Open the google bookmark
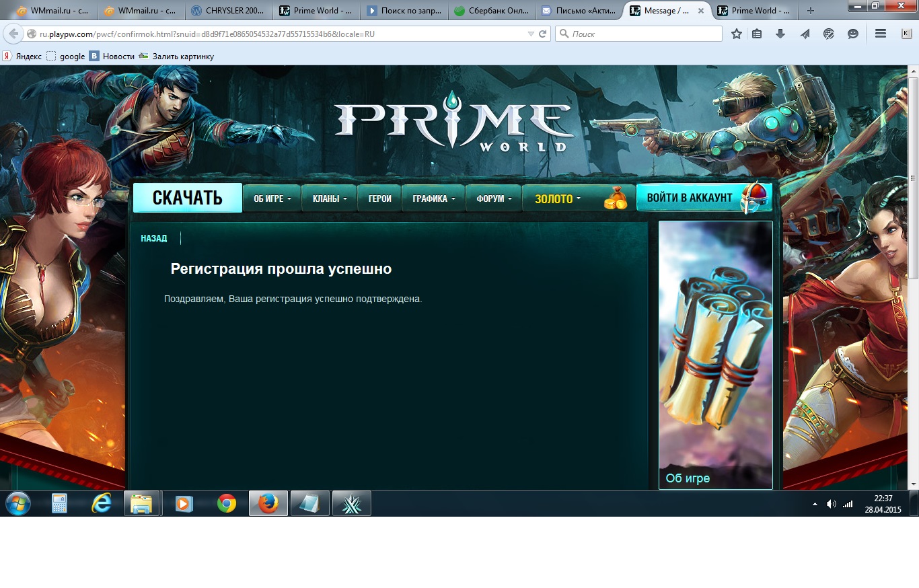 pos(66,57)
